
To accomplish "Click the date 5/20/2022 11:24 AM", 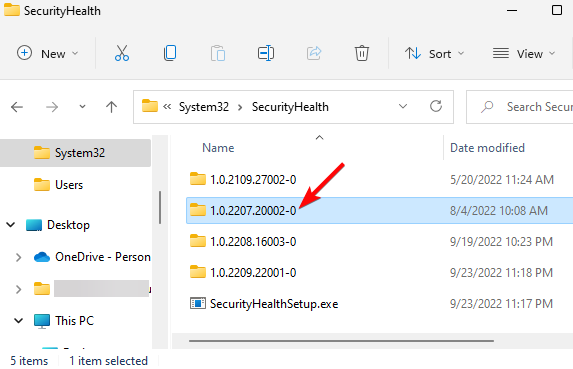I will tap(502, 179).
